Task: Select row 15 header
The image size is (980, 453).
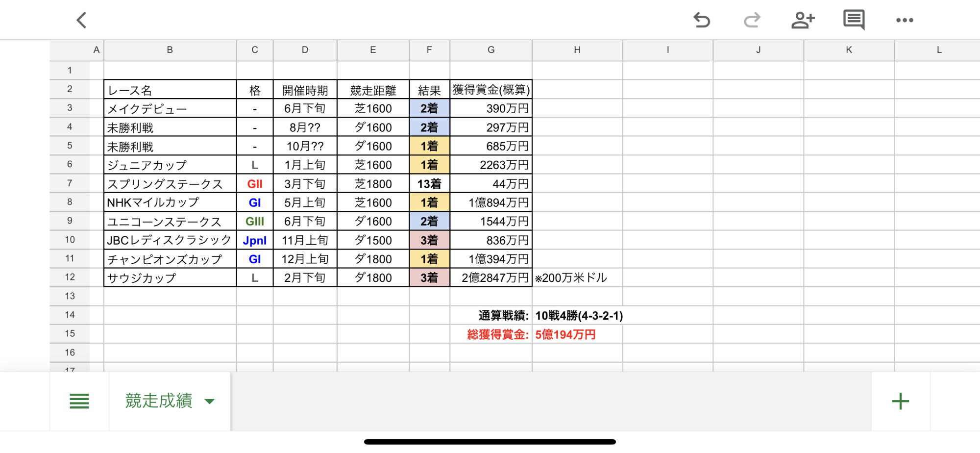Action: pos(70,333)
